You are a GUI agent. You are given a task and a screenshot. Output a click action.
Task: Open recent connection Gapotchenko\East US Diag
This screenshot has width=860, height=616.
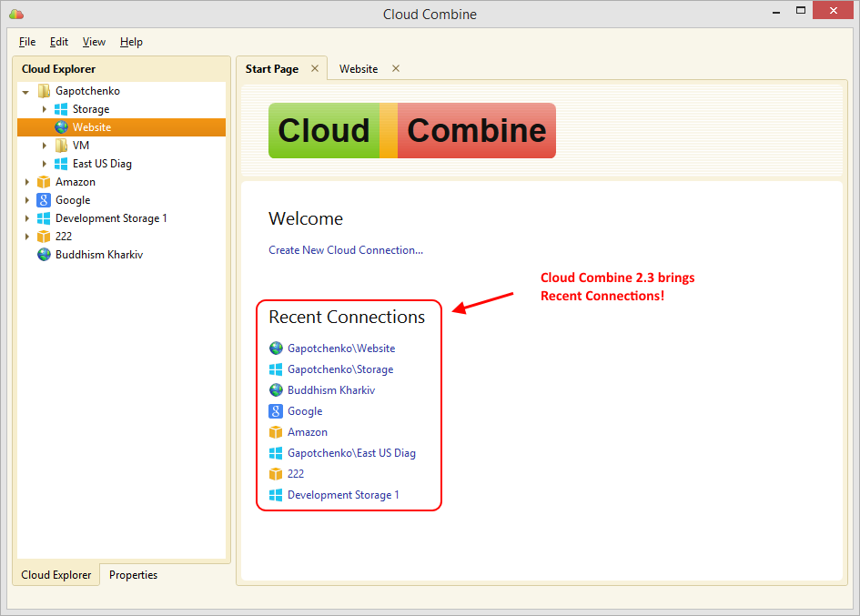(351, 453)
